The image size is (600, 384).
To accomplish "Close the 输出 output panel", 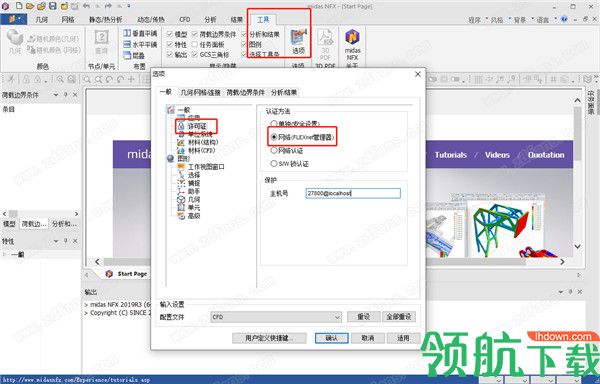I will pos(580,292).
